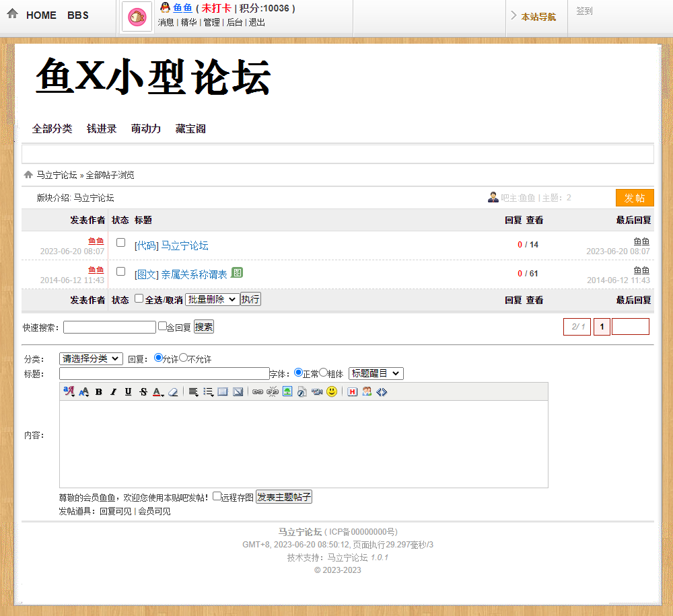Remove hyperlink with the unlink icon
673x616 pixels.
point(273,391)
